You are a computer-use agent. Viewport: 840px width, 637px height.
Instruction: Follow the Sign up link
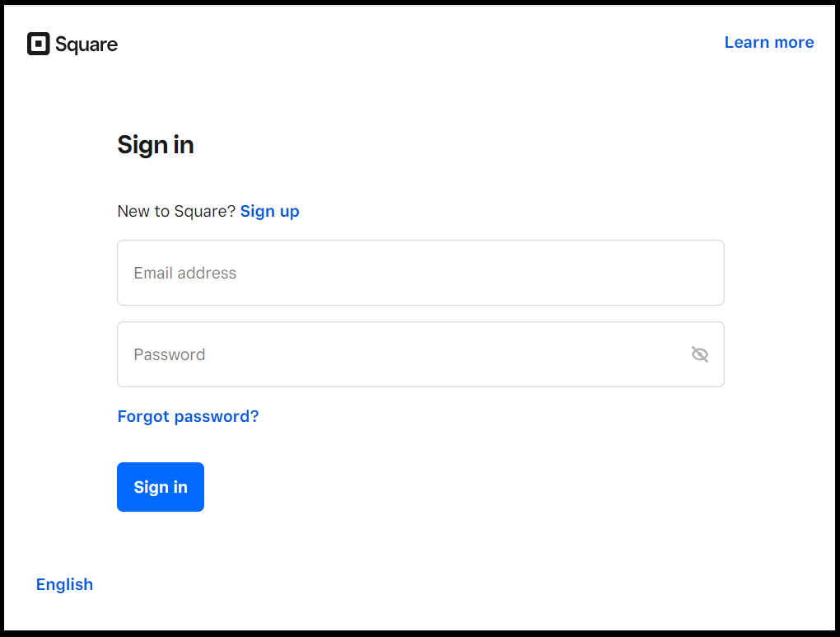[269, 211]
